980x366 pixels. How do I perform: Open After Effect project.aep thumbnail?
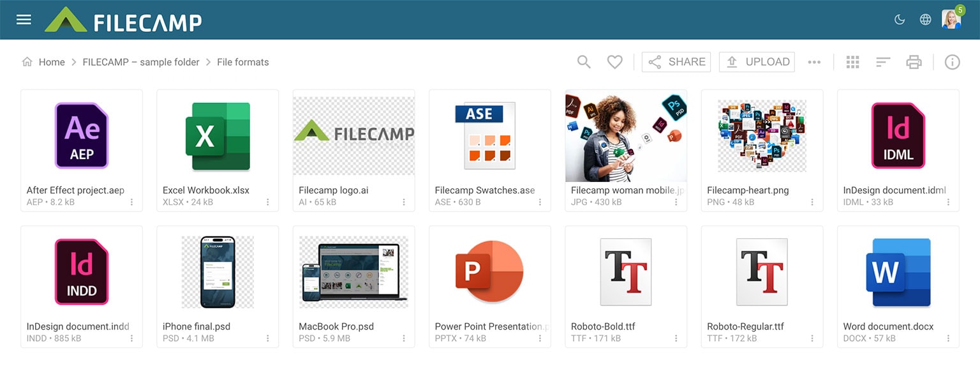click(x=82, y=135)
